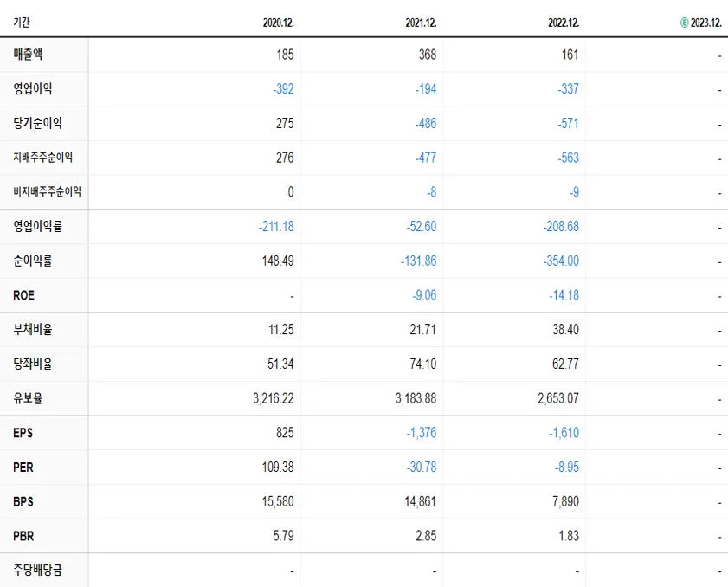Click PBR value 5.79
The image size is (728, 587).
click(x=284, y=535)
